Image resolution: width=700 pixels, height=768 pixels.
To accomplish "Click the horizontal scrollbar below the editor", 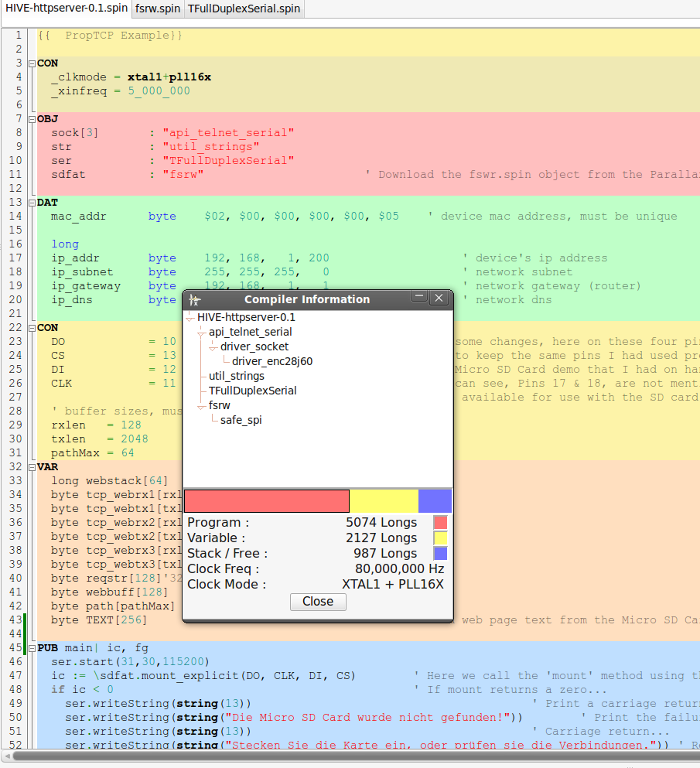I will coord(348,756).
